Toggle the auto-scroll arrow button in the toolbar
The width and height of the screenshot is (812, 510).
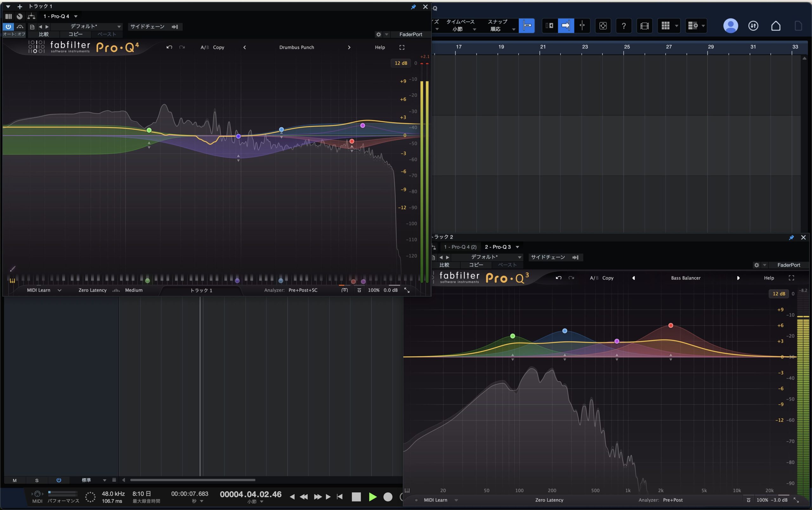(x=566, y=26)
